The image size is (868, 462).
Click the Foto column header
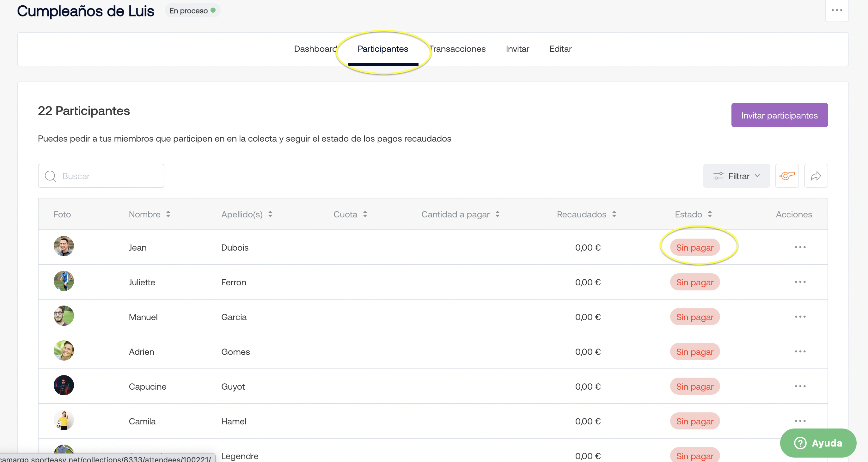pyautogui.click(x=62, y=214)
